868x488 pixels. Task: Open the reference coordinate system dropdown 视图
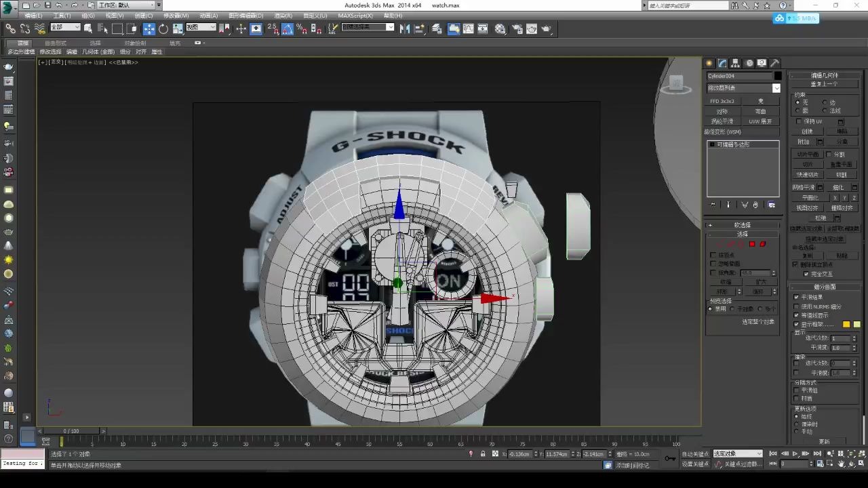tap(201, 28)
